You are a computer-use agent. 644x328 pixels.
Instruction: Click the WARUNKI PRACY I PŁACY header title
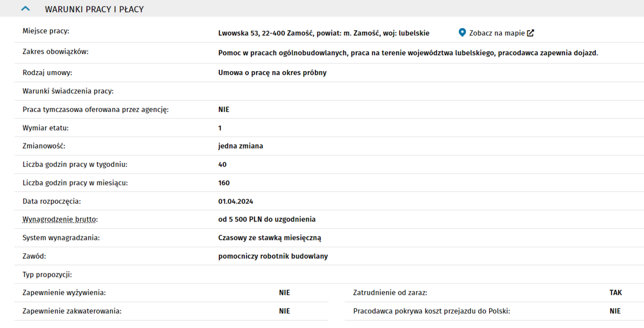(x=94, y=9)
